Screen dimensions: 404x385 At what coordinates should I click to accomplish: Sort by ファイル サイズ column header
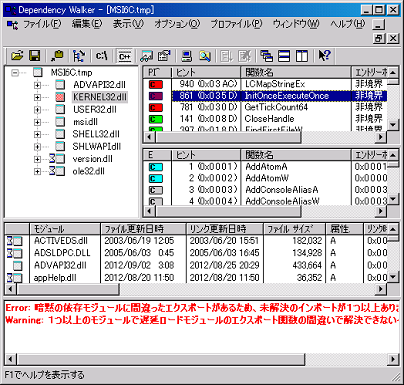click(x=295, y=229)
